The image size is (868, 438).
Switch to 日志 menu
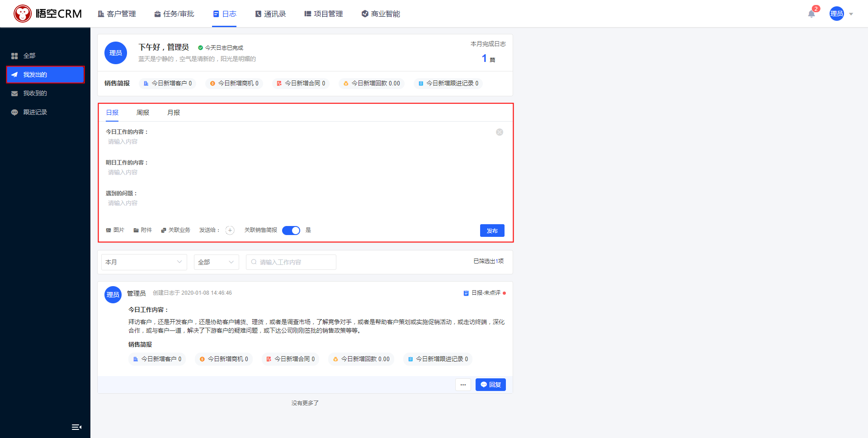click(x=225, y=14)
